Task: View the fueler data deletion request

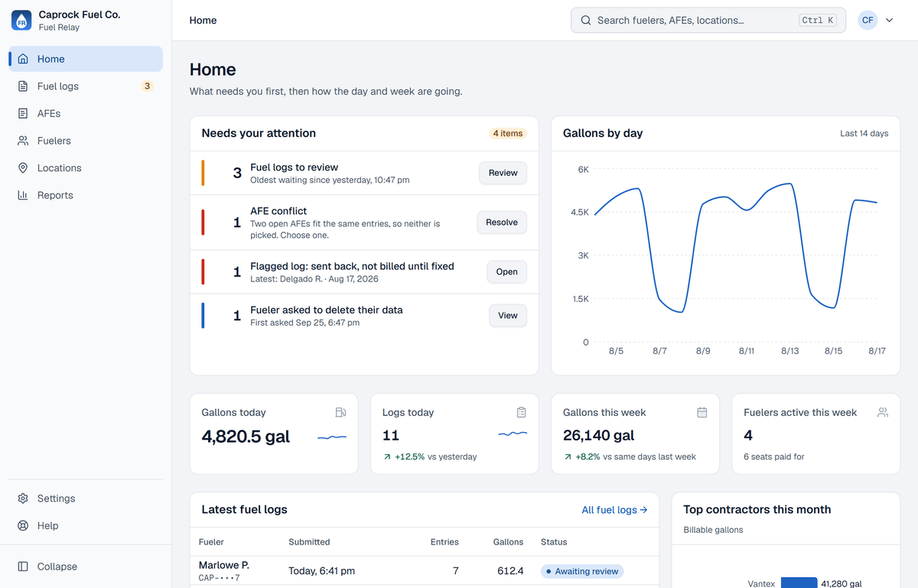Action: [x=508, y=315]
